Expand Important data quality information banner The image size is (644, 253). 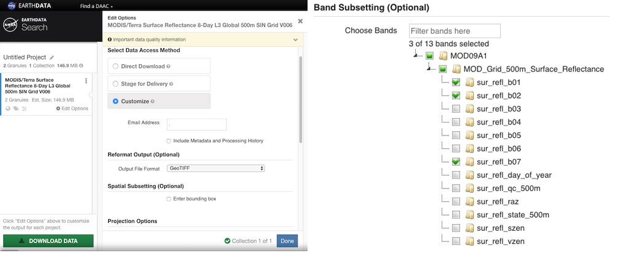pos(295,39)
